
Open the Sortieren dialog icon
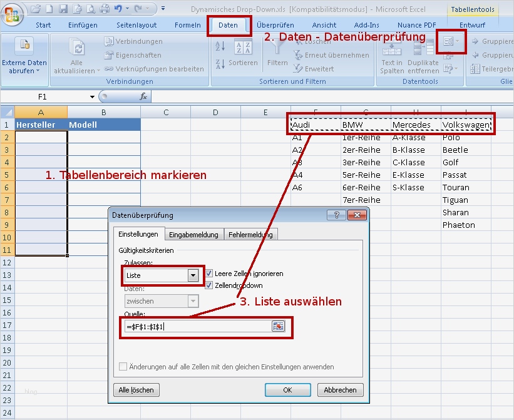coord(243,48)
